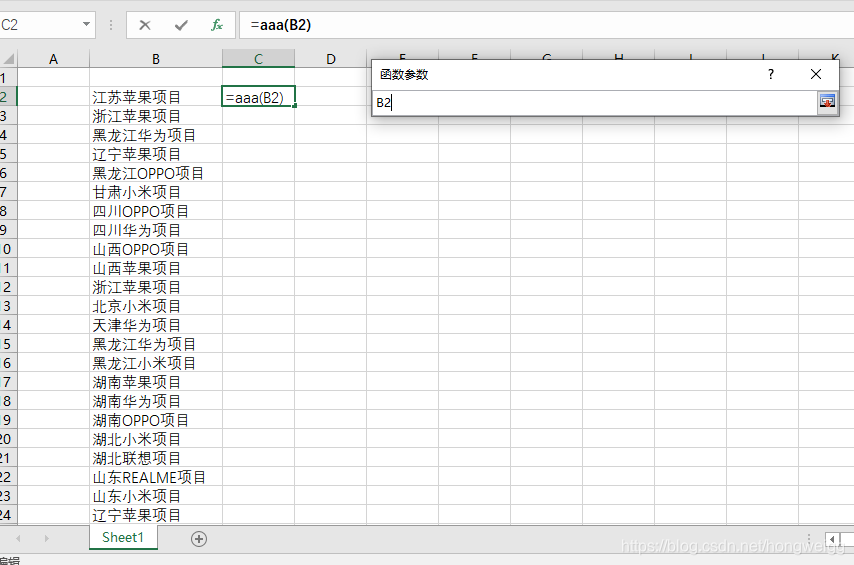854x565 pixels.
Task: Select column C header
Action: (x=258, y=59)
